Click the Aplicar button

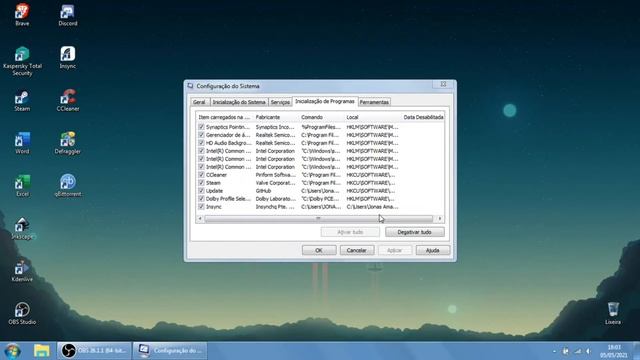click(x=394, y=250)
